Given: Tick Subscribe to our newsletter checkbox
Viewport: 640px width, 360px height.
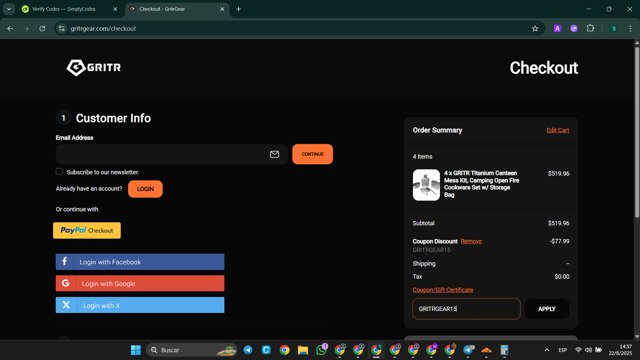Looking at the screenshot, I should point(60,172).
